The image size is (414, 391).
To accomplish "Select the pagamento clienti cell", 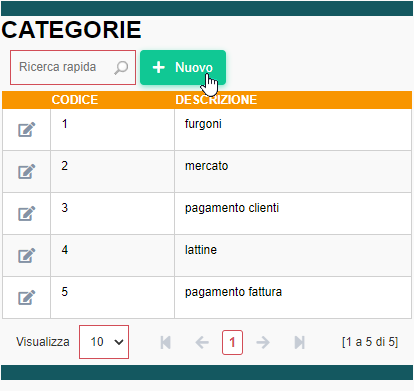I will (x=293, y=214).
